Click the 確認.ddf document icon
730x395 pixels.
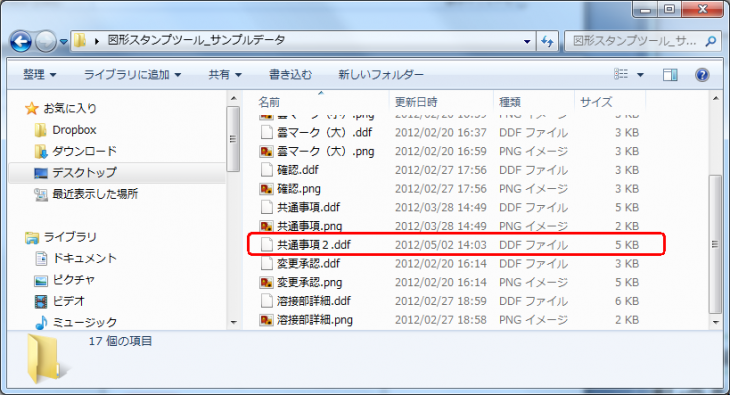click(266, 170)
